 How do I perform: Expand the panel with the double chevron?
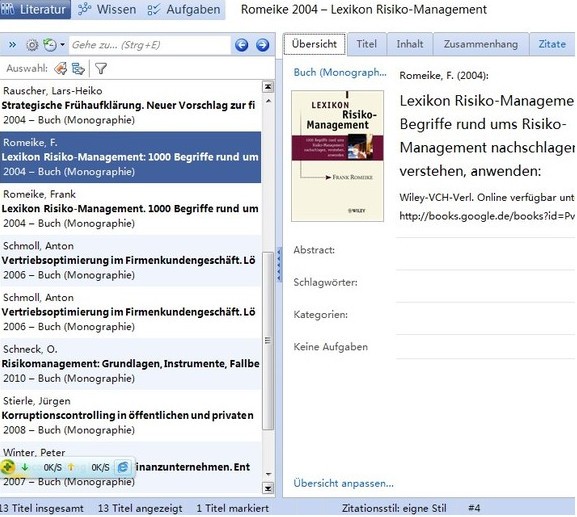pyautogui.click(x=13, y=45)
